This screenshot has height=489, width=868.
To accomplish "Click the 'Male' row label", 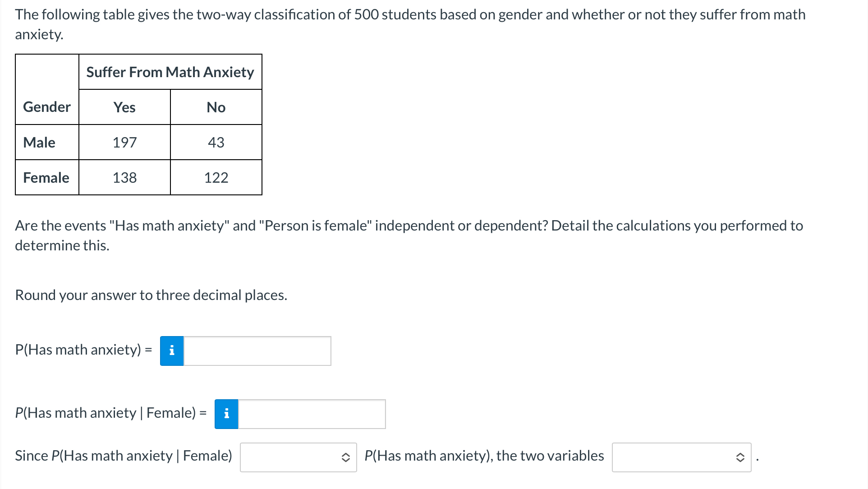I will pos(39,142).
